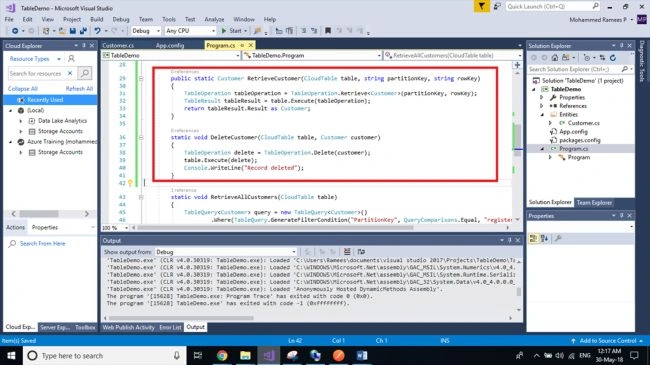The image size is (650, 365).
Task: Toggle auto-hide pin on Cloud Explorer panel
Action: pyautogui.click(x=84, y=46)
